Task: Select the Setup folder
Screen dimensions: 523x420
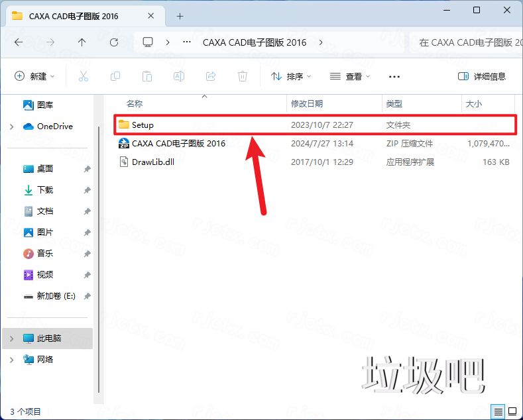Action: (x=316, y=125)
